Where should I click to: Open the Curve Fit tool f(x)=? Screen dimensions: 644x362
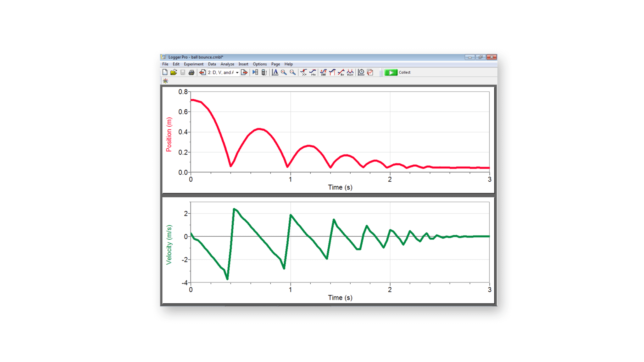pos(351,73)
